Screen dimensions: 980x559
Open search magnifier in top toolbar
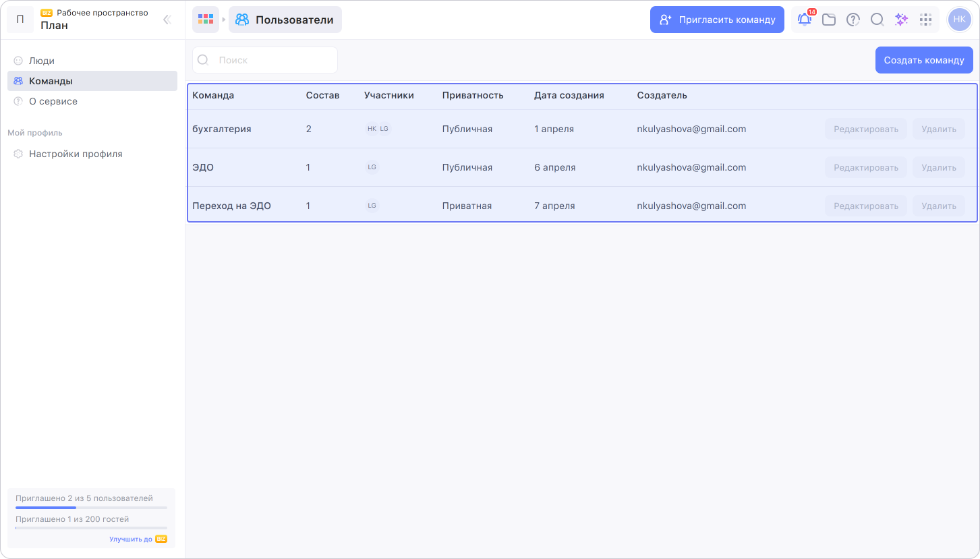tap(877, 20)
